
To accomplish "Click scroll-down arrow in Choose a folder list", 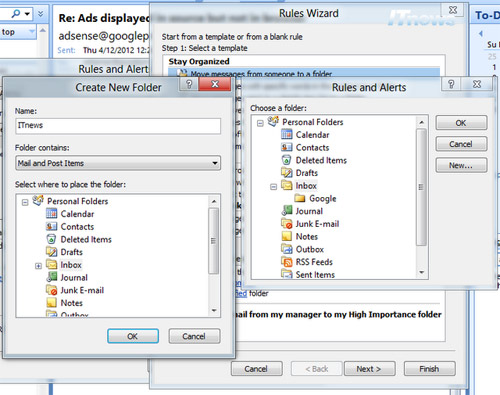I will (x=422, y=272).
